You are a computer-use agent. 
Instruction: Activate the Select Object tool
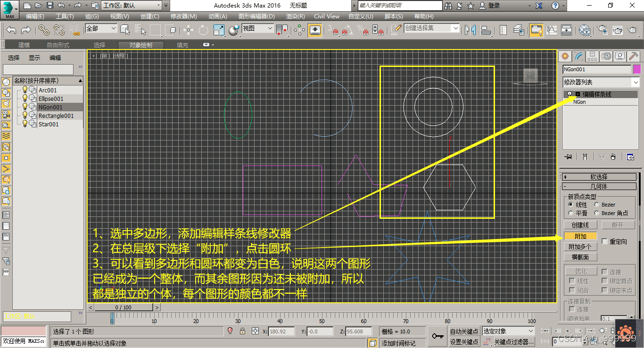coord(125,30)
